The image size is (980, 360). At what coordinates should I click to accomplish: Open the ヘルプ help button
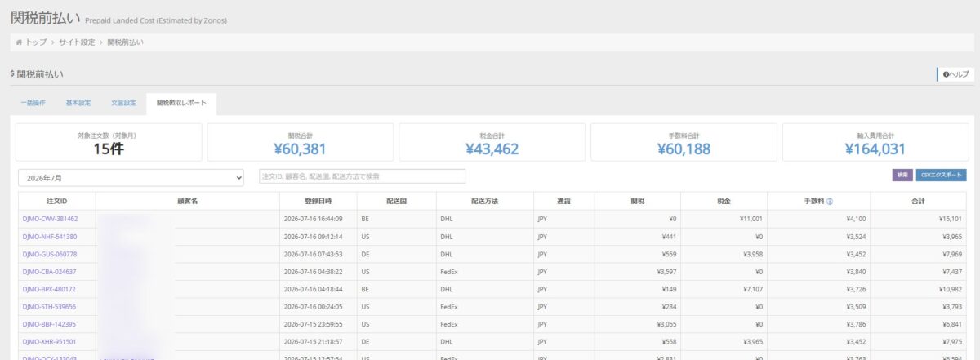tap(955, 74)
